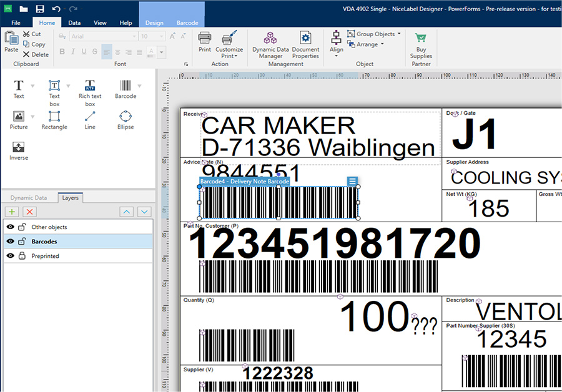Select the Barcodes layer row

point(78,241)
